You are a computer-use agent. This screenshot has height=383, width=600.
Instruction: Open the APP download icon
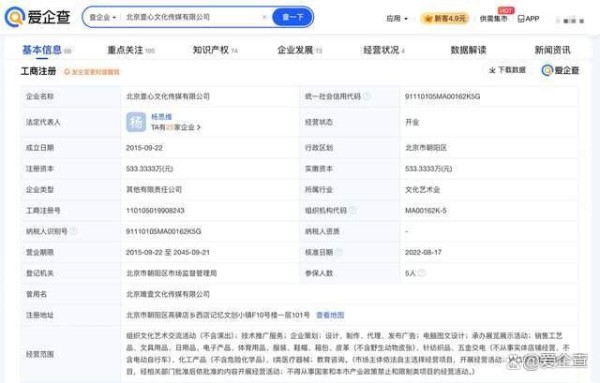pos(521,18)
